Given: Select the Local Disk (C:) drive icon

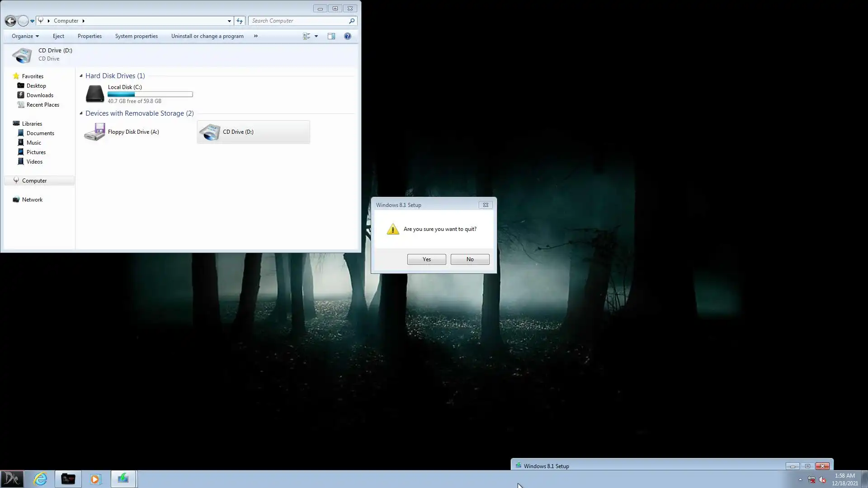Looking at the screenshot, I should (95, 94).
